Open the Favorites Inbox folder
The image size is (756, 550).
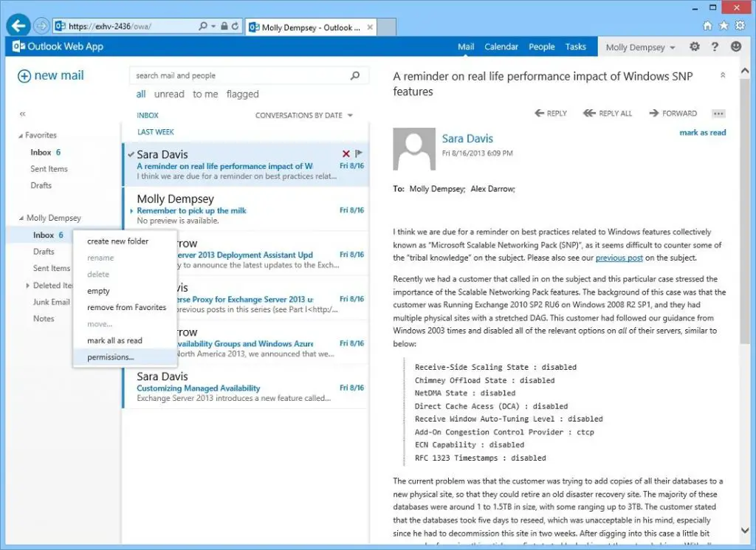[45, 152]
